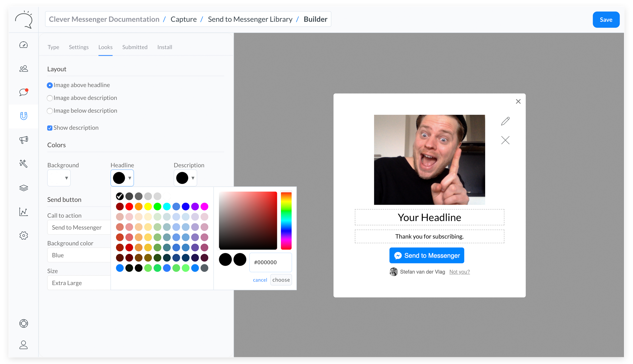Click the cancel link in color picker
Viewport: 633px width, 364px height.
[260, 280]
